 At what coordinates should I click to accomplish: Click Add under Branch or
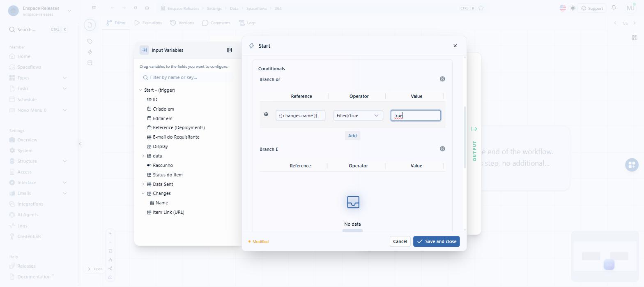click(x=352, y=136)
